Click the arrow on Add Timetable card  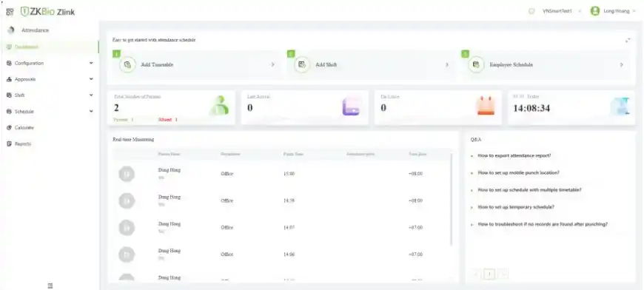[x=272, y=65]
